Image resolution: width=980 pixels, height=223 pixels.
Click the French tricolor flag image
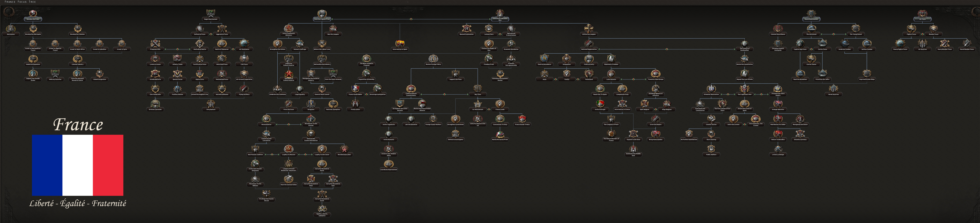78,165
